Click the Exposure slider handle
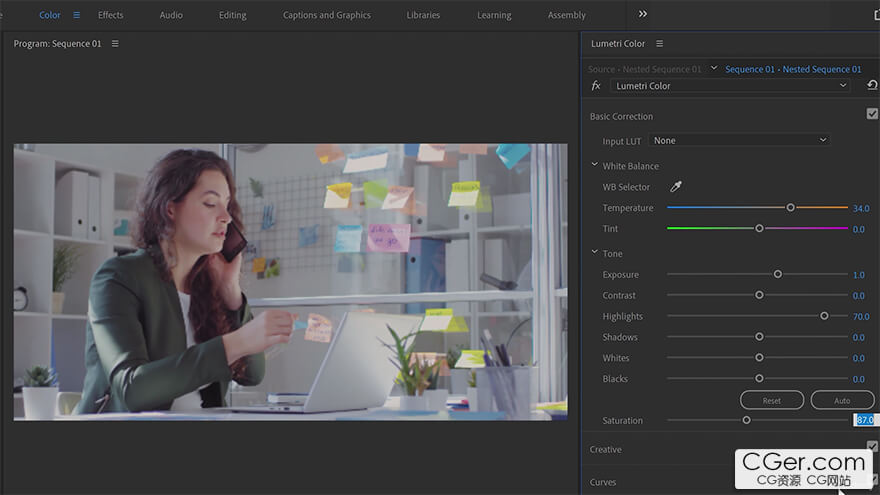The height and width of the screenshot is (495, 880). pos(778,274)
